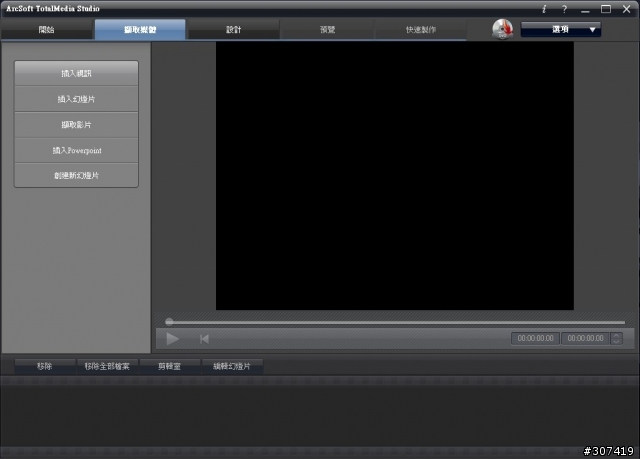Screen dimensions: 640x459
Task: Open the info icon in title bar
Action: [544, 9]
